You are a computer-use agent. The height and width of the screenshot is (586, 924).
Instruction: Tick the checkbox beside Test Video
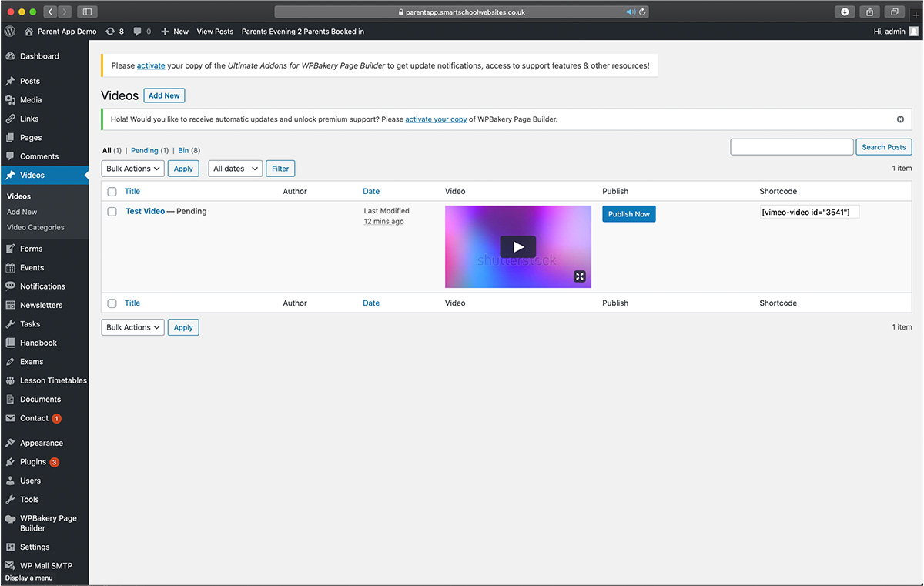tap(112, 212)
